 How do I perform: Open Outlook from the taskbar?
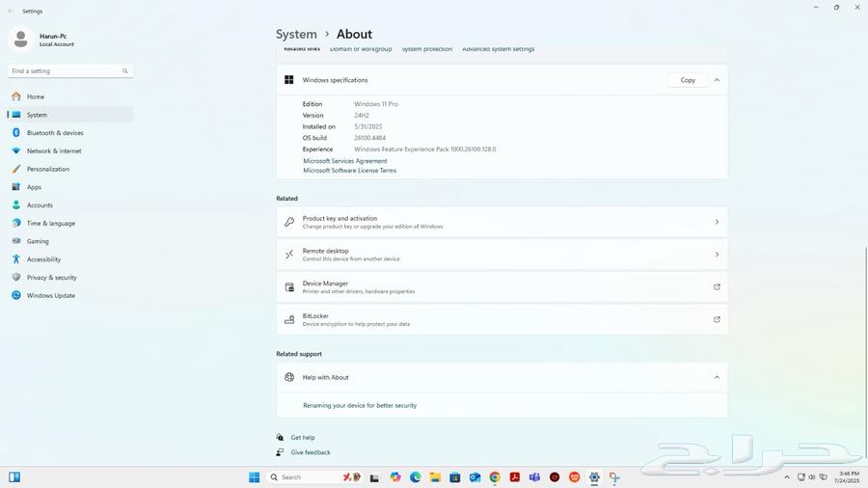pos(475,477)
